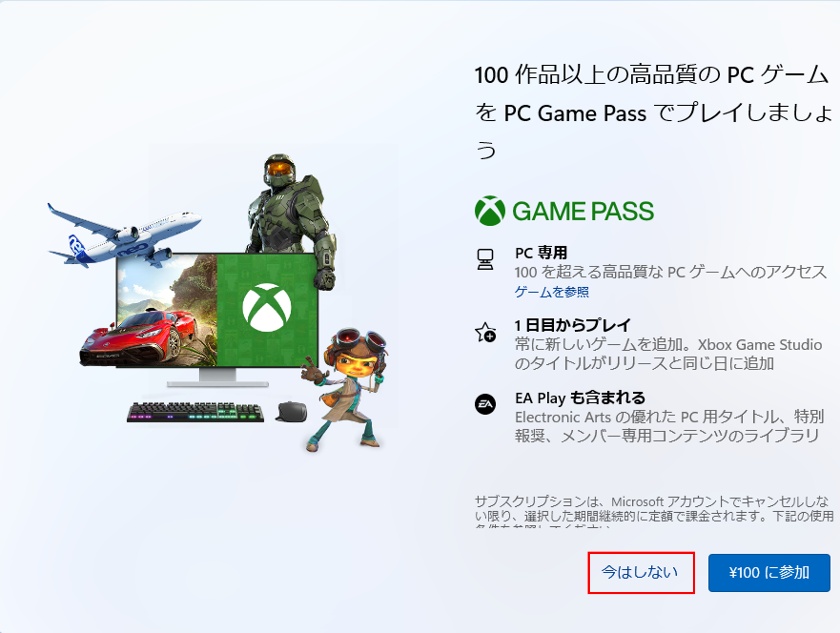The height and width of the screenshot is (633, 840).
Task: Click the PC 専用 heading
Action: click(541, 253)
